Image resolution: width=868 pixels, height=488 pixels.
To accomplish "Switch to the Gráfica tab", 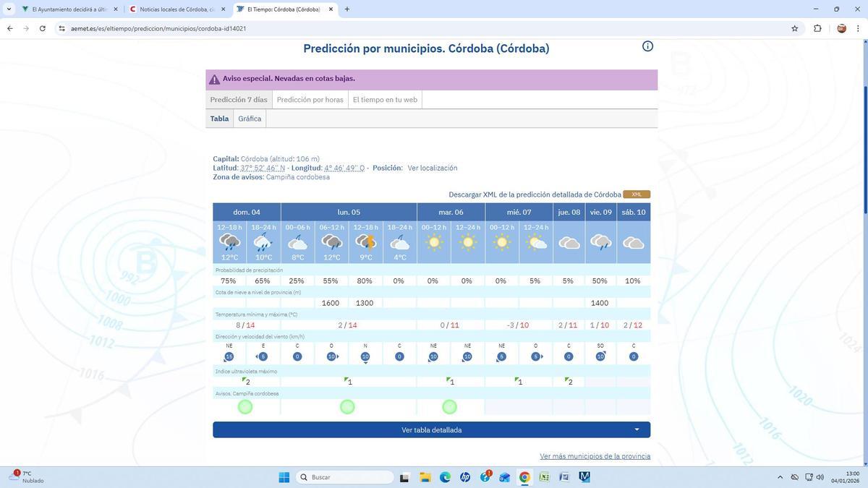I will pos(250,118).
